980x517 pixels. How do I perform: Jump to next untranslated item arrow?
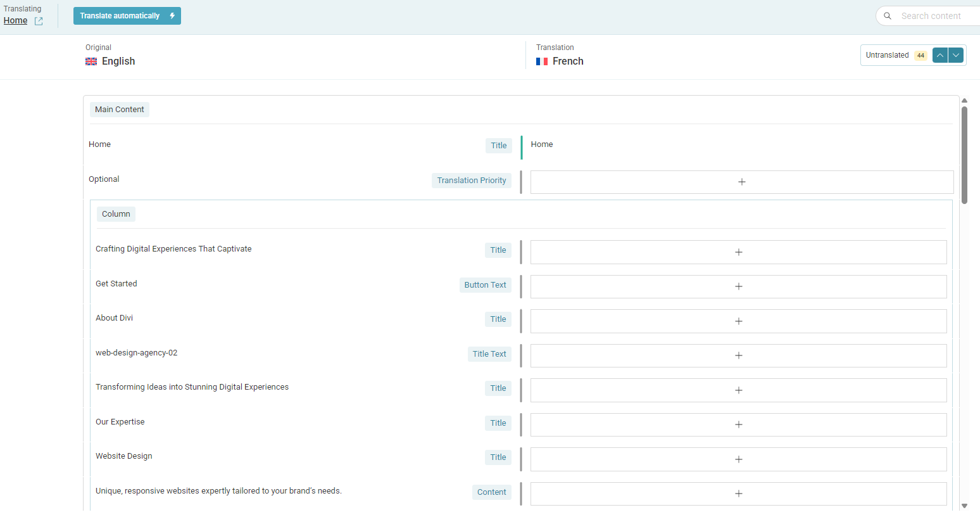tap(956, 56)
